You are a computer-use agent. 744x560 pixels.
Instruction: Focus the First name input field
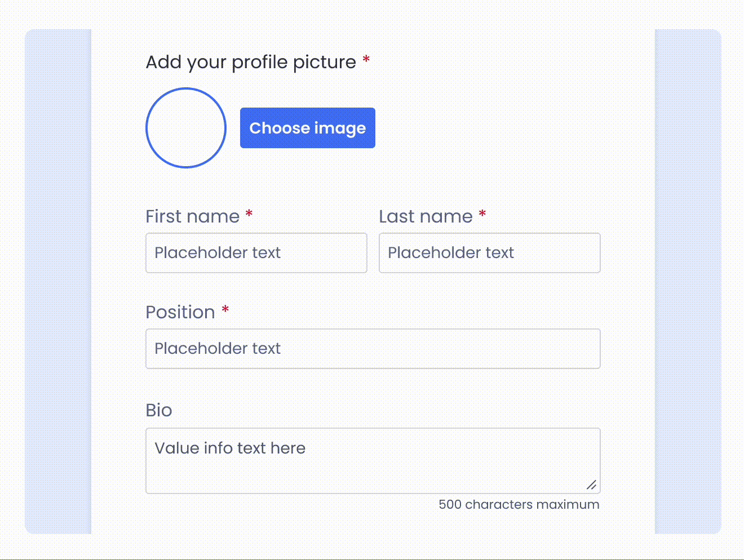[x=256, y=253]
